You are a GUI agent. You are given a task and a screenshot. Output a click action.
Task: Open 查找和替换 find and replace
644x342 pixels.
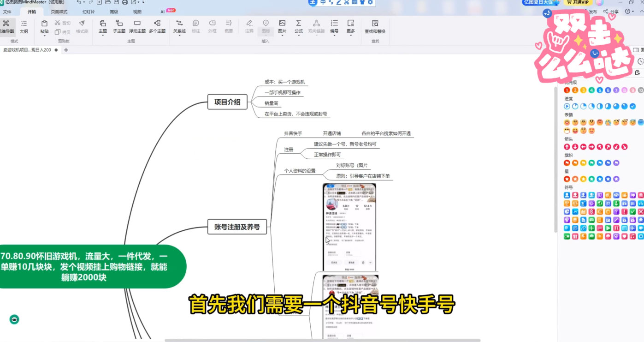click(375, 26)
